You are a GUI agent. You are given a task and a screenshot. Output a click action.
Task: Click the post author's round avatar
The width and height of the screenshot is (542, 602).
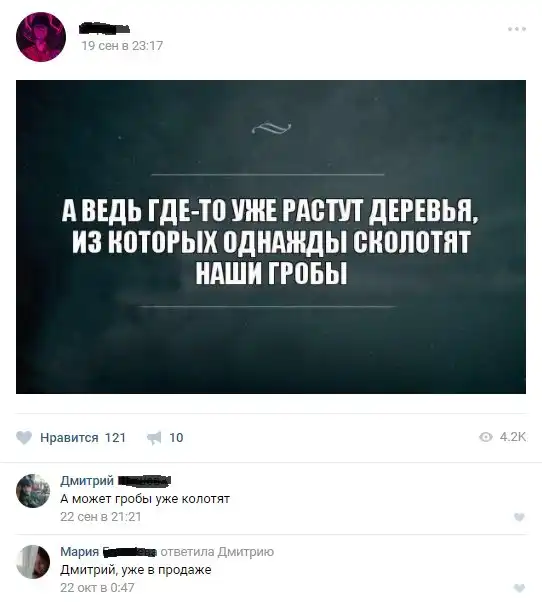click(41, 37)
